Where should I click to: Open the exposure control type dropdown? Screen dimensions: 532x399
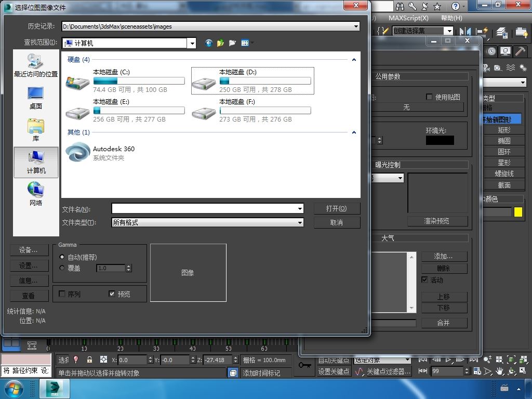point(401,178)
